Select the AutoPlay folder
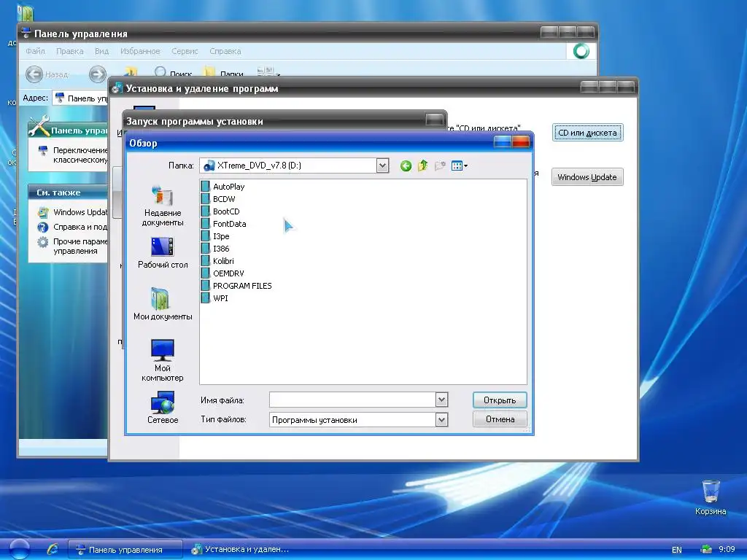The height and width of the screenshot is (560, 747). tap(223, 187)
